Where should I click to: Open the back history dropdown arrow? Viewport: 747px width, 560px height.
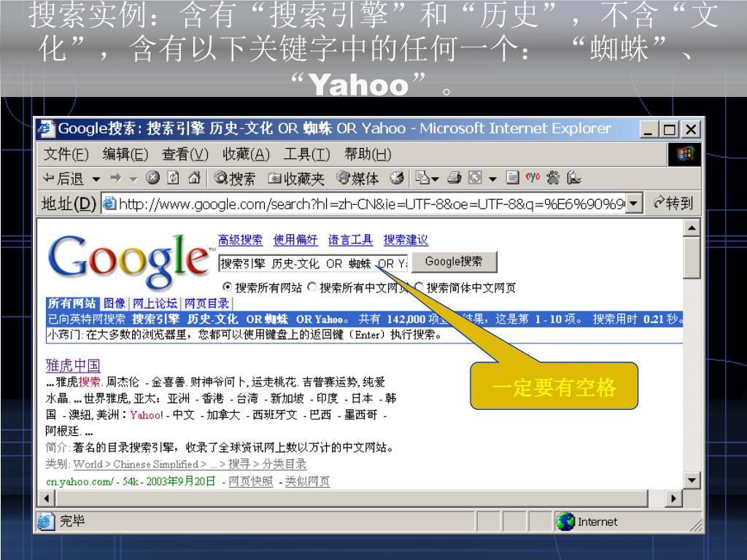point(96,179)
